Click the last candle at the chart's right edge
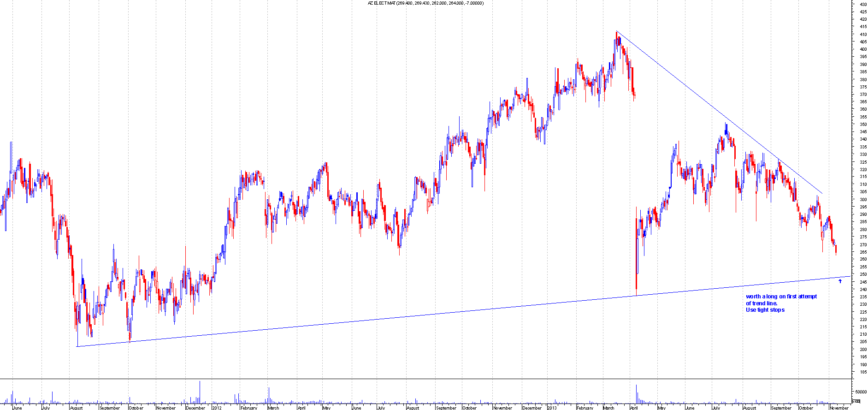The image size is (868, 410). tap(836, 250)
